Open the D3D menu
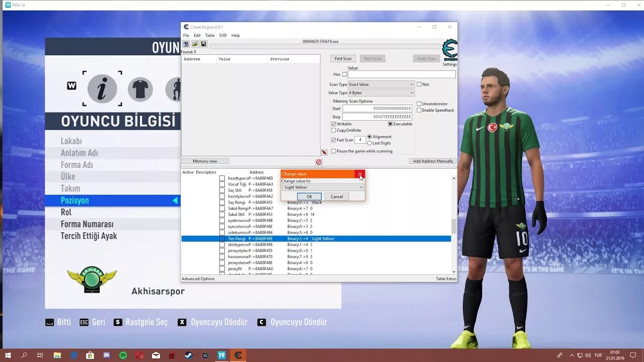The width and height of the screenshot is (644, 362). tap(223, 36)
